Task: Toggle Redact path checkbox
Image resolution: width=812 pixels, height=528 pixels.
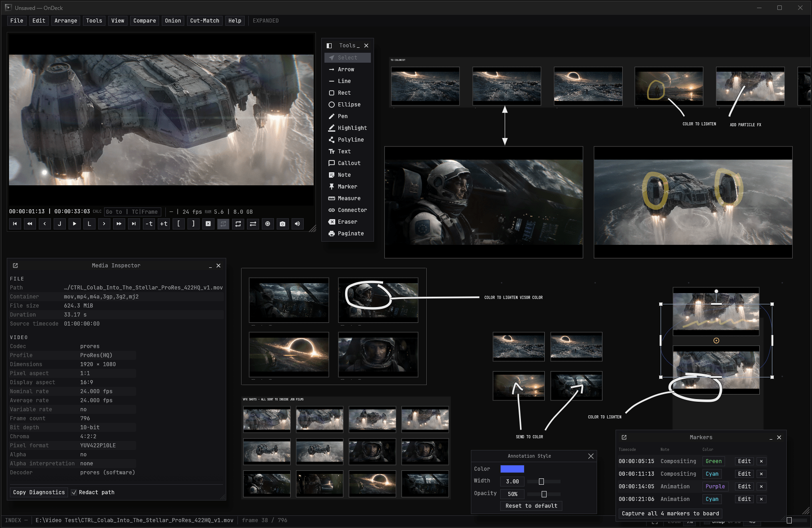Action: 74,492
